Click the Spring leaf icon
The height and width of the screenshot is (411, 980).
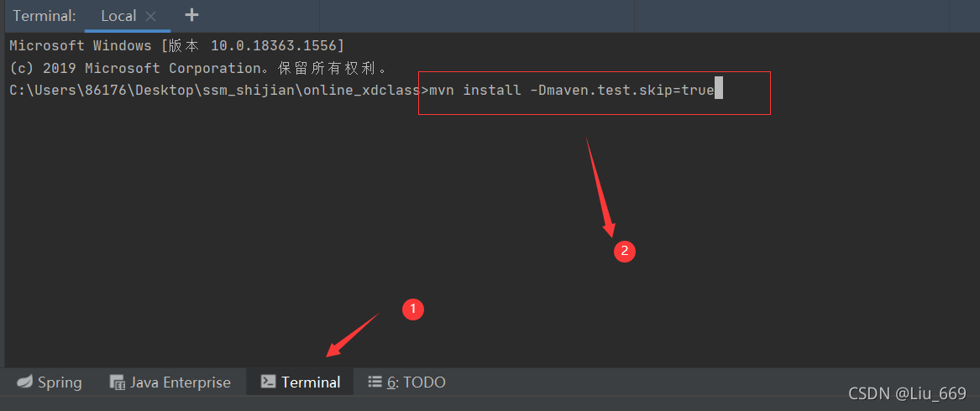tap(25, 382)
